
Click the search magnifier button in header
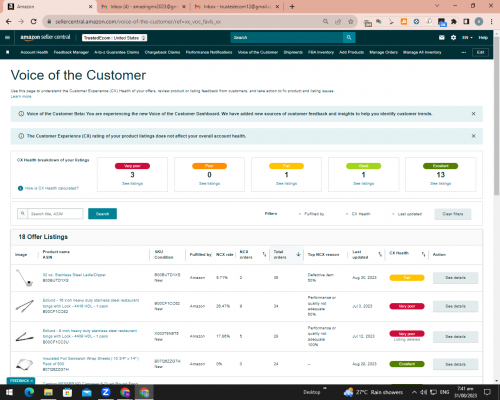(349, 37)
